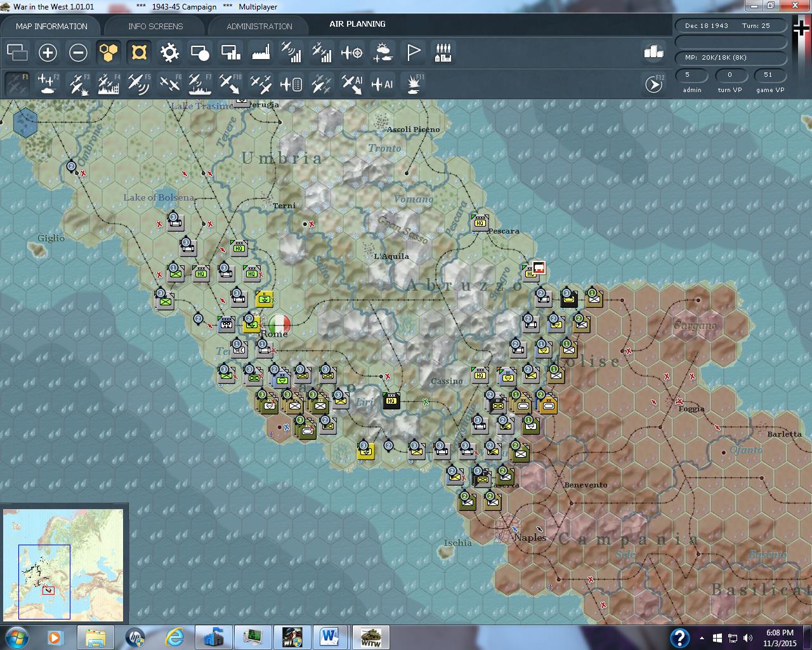Click the rectangle-with-circle map icon
The height and width of the screenshot is (650, 812).
click(x=200, y=52)
